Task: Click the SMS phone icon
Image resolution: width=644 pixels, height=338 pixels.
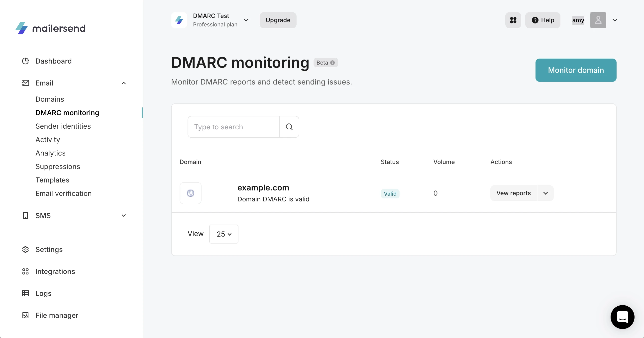Action: 25,215
